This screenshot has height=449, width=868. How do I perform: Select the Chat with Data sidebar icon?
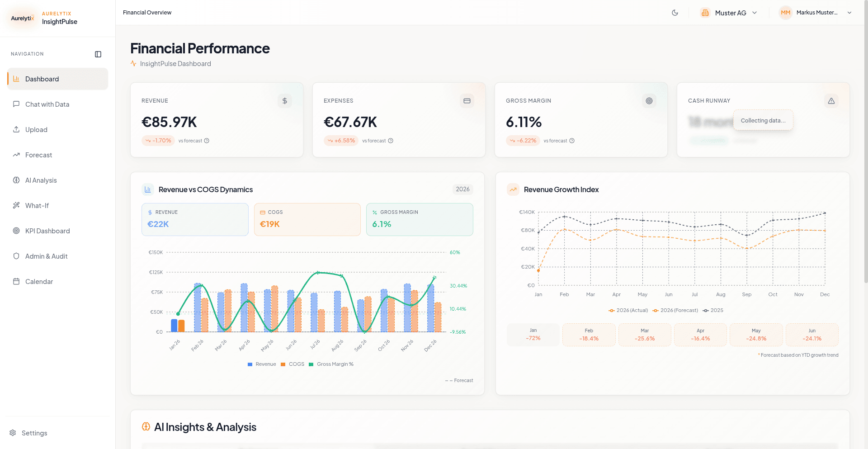(x=16, y=104)
